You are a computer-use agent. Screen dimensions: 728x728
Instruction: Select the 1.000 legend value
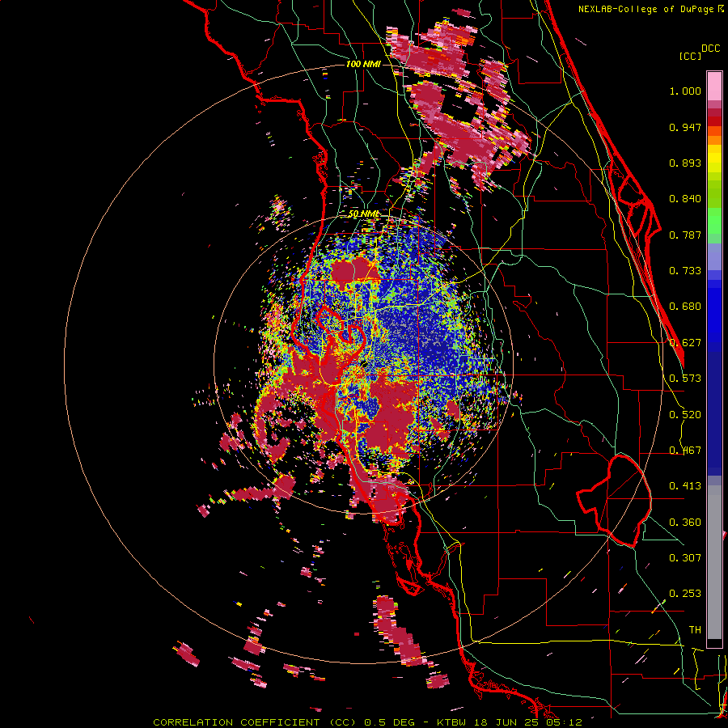pos(685,91)
